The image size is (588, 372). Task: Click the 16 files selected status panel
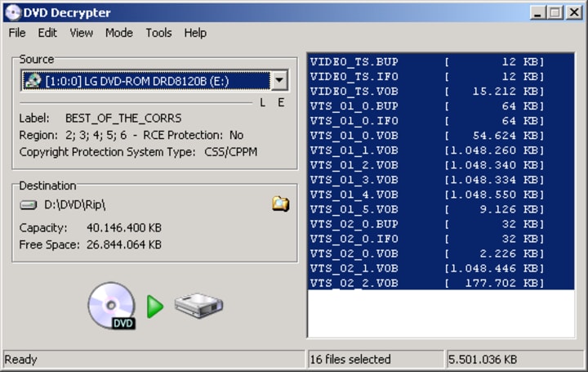pos(376,360)
